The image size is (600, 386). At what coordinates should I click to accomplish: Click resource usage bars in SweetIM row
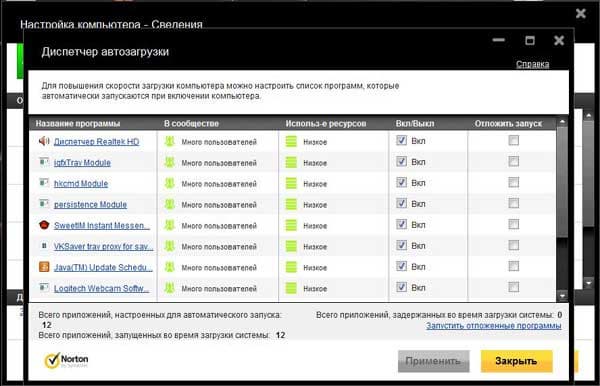pyautogui.click(x=291, y=225)
